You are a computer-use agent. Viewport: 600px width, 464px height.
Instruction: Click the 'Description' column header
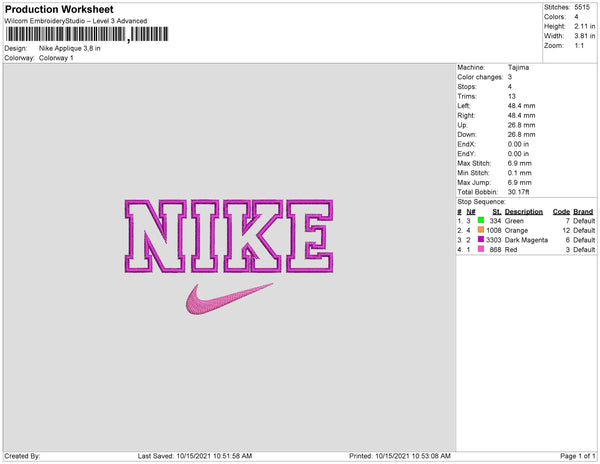tap(524, 212)
